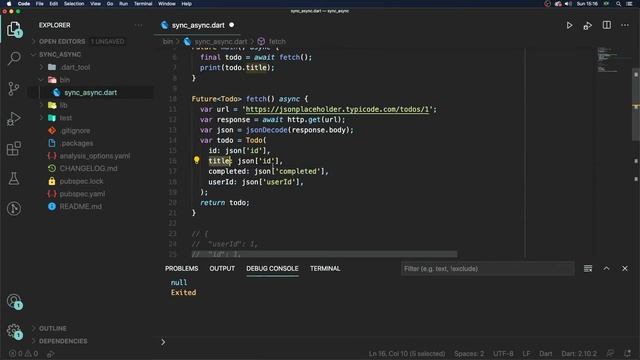Open the notifications bell in status bar
The width and height of the screenshot is (640, 360).
627,353
